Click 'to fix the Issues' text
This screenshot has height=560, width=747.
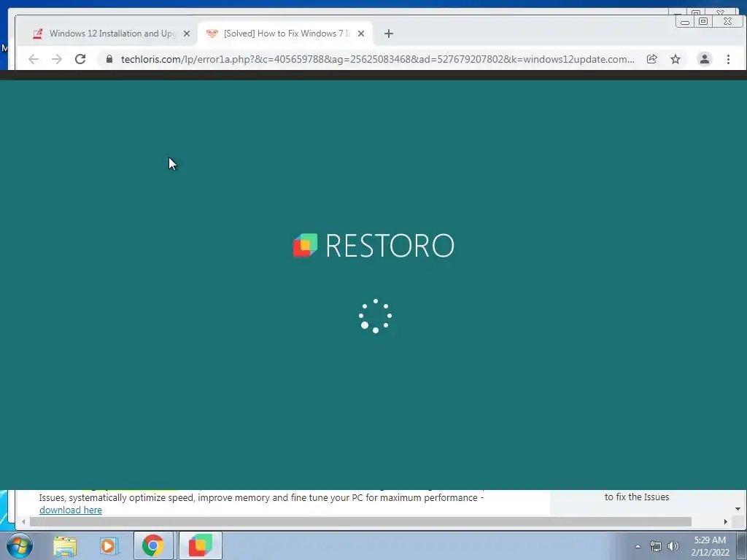637,497
